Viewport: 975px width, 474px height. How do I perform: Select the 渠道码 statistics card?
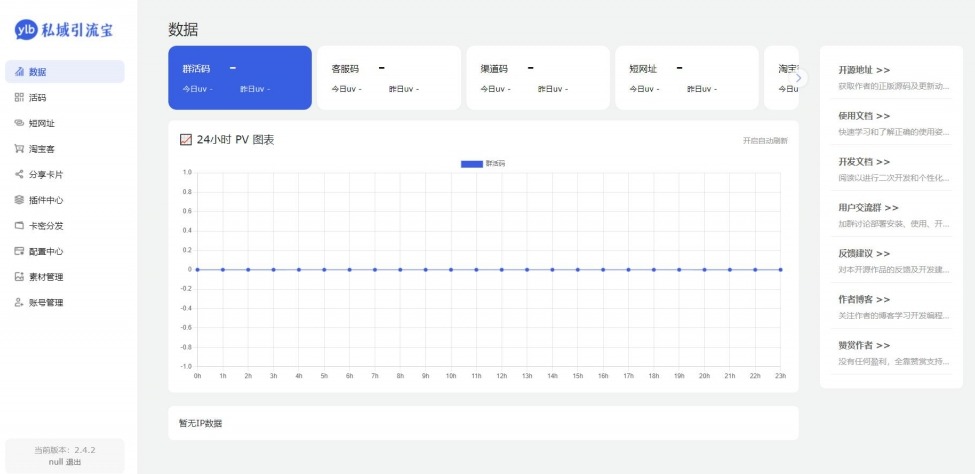(538, 78)
